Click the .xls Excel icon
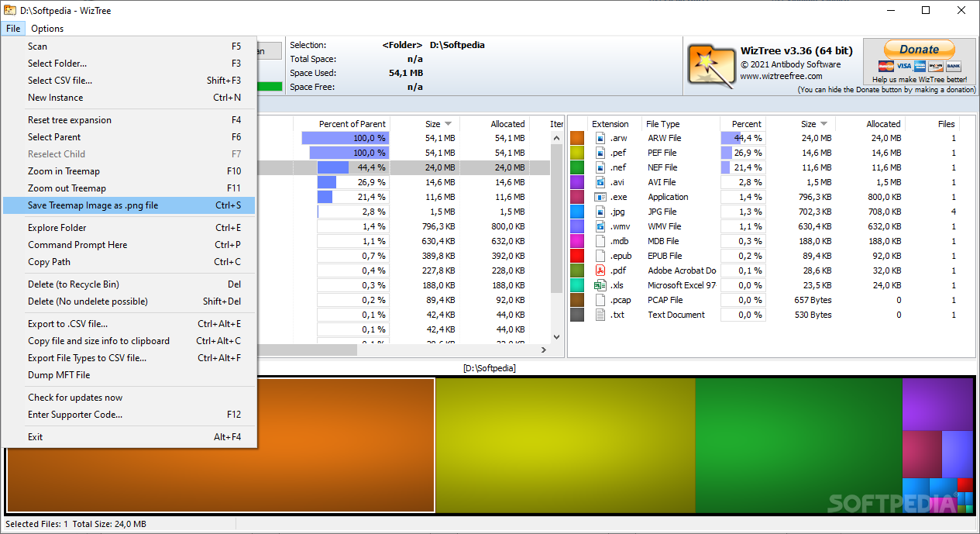 (x=600, y=285)
